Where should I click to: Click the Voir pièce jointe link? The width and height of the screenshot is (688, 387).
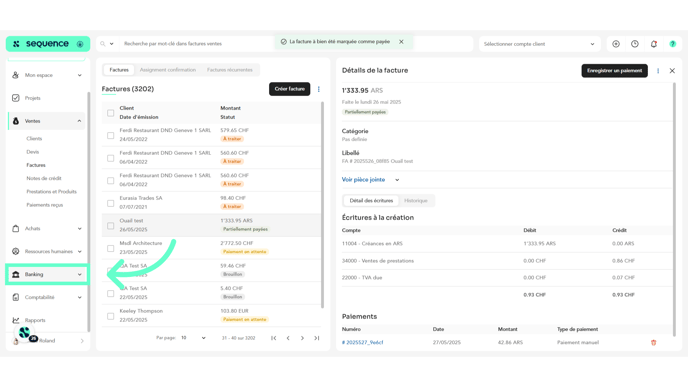click(x=363, y=180)
